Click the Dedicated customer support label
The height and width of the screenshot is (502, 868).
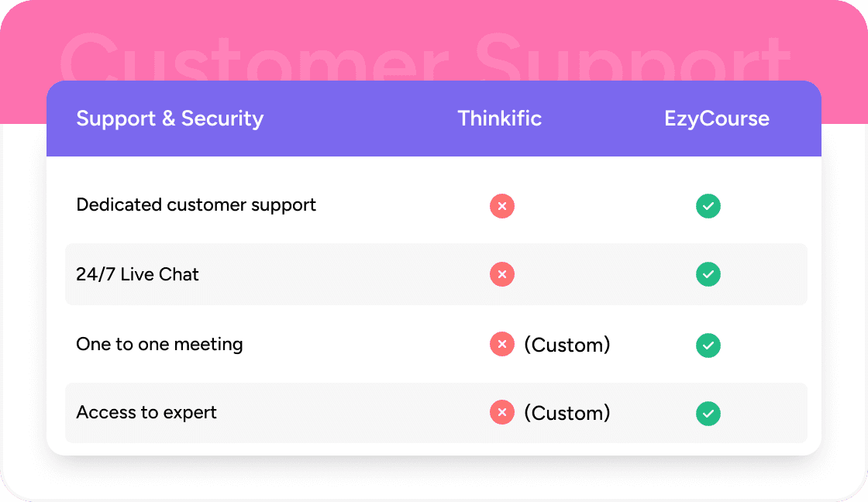pyautogui.click(x=196, y=205)
